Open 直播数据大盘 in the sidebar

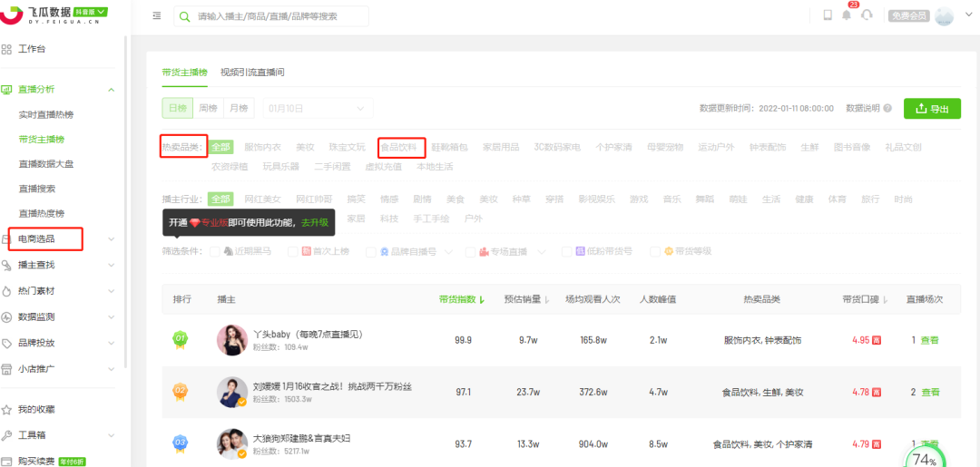(46, 163)
